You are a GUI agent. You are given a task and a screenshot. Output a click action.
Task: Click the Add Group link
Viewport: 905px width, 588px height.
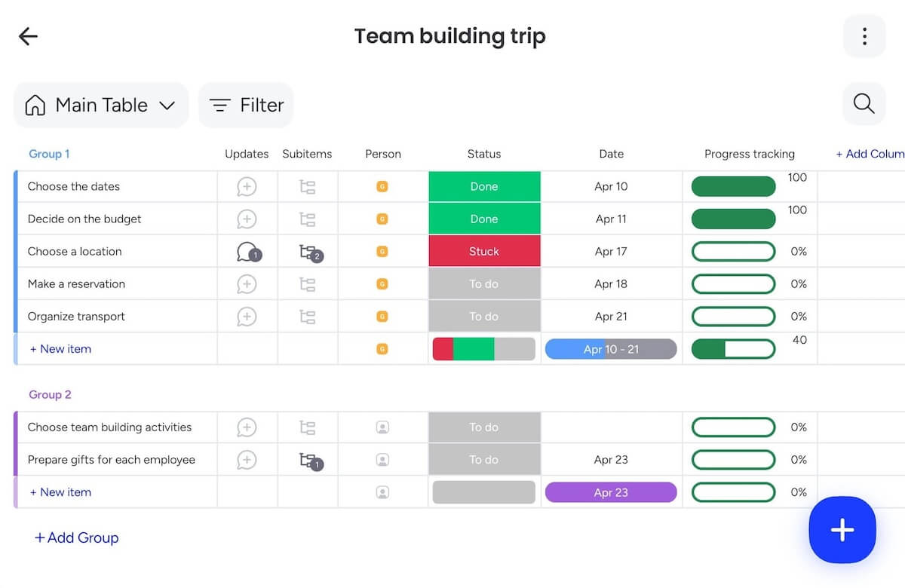(77, 537)
